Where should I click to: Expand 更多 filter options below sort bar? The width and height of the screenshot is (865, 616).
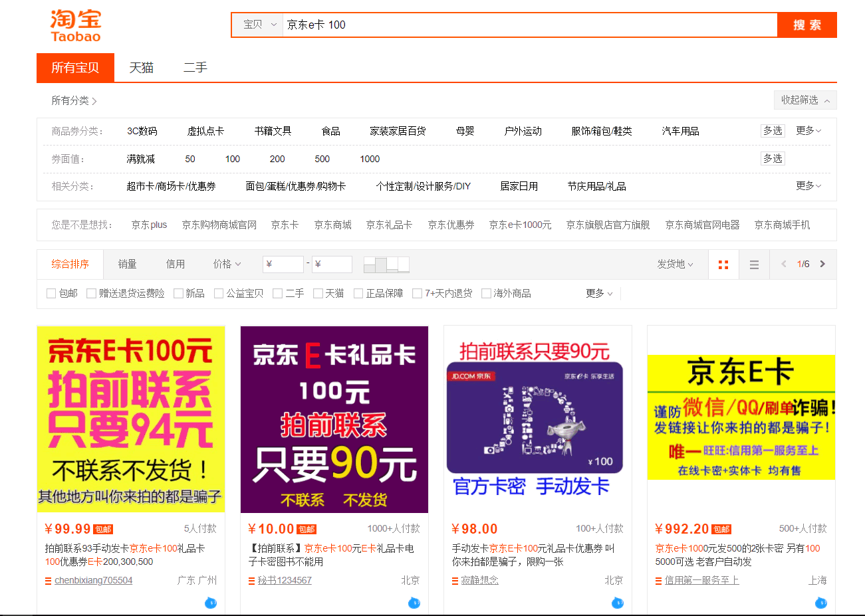(x=599, y=293)
